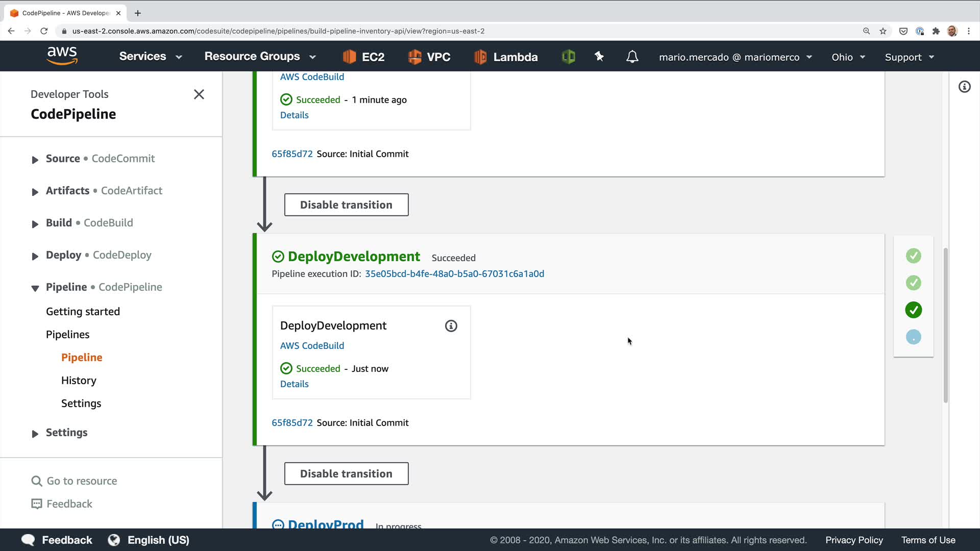This screenshot has width=980, height=551.
Task: Click the AWS logo home icon
Action: coord(62,56)
